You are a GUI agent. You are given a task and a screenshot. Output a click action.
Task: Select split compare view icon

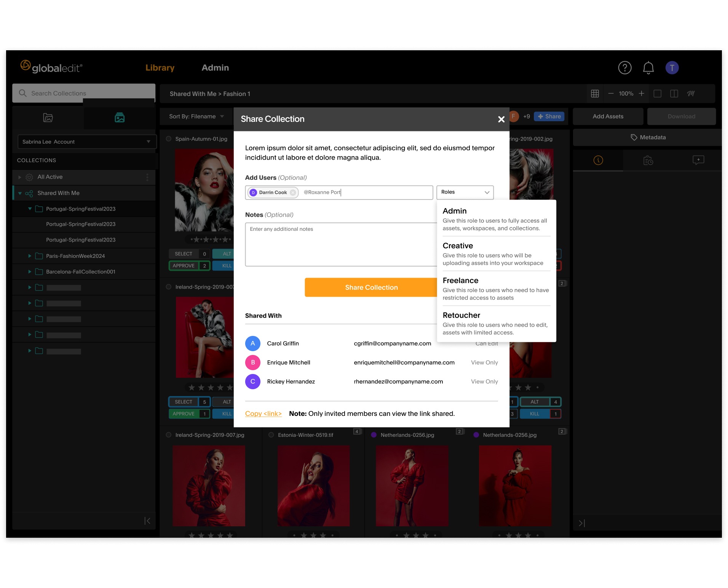point(674,94)
